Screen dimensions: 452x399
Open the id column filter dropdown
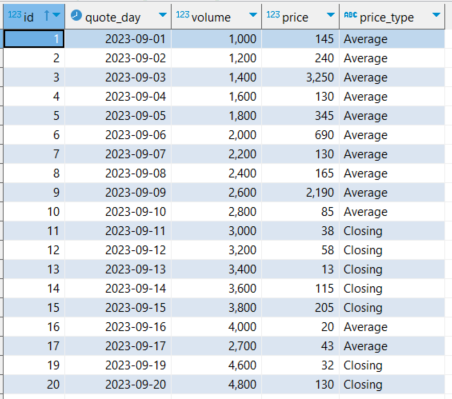tap(56, 15)
